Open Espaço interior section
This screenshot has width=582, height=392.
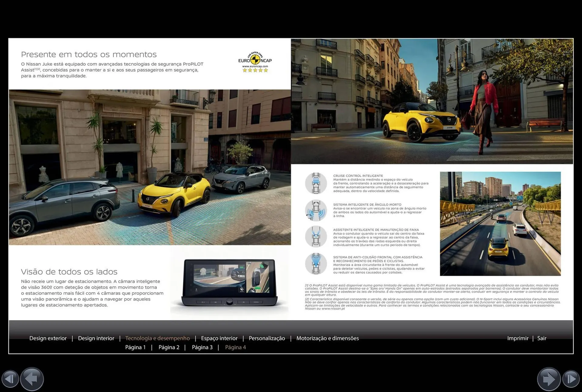pyautogui.click(x=219, y=338)
